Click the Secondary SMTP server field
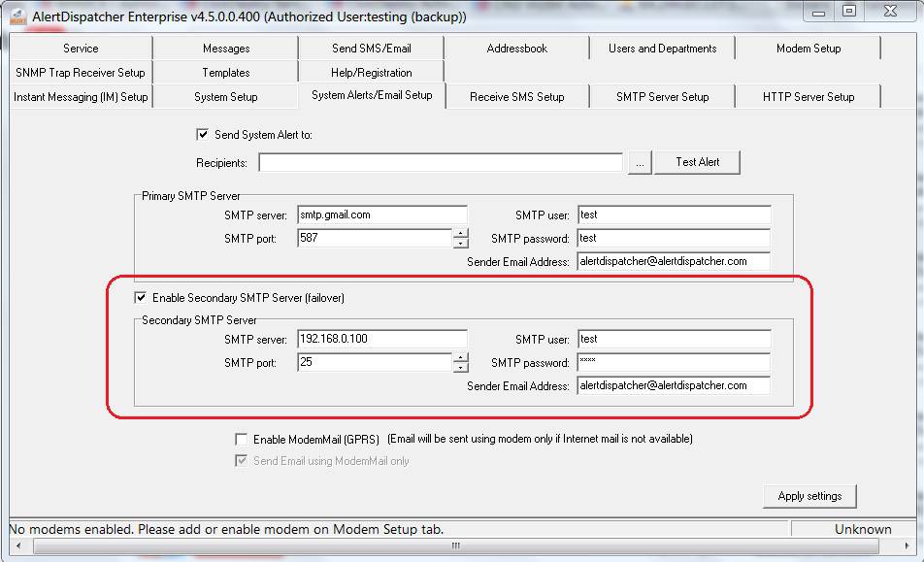The image size is (924, 562). tap(381, 340)
